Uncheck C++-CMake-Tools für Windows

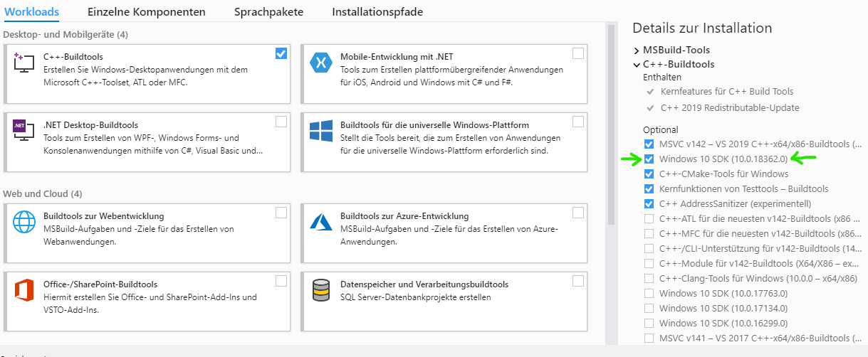click(649, 174)
